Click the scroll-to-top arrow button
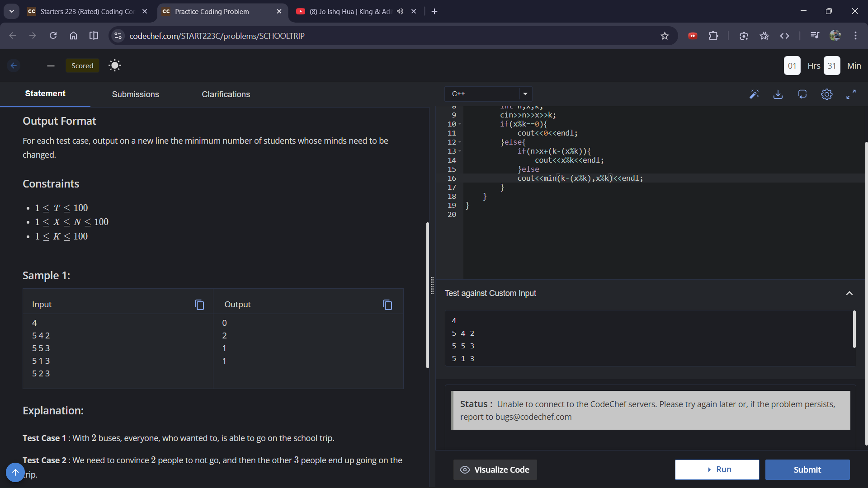Screen dimensions: 868x488 pyautogui.click(x=15, y=472)
